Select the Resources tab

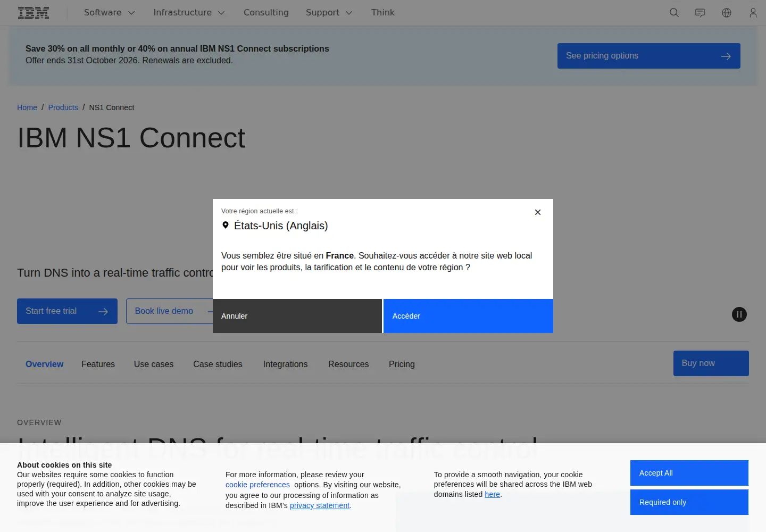[x=348, y=364]
